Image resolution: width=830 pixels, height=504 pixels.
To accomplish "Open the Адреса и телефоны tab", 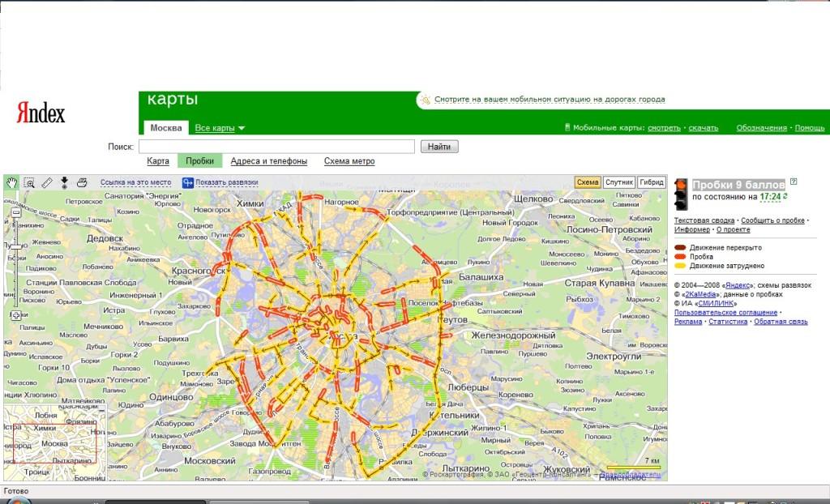I will click(x=269, y=161).
